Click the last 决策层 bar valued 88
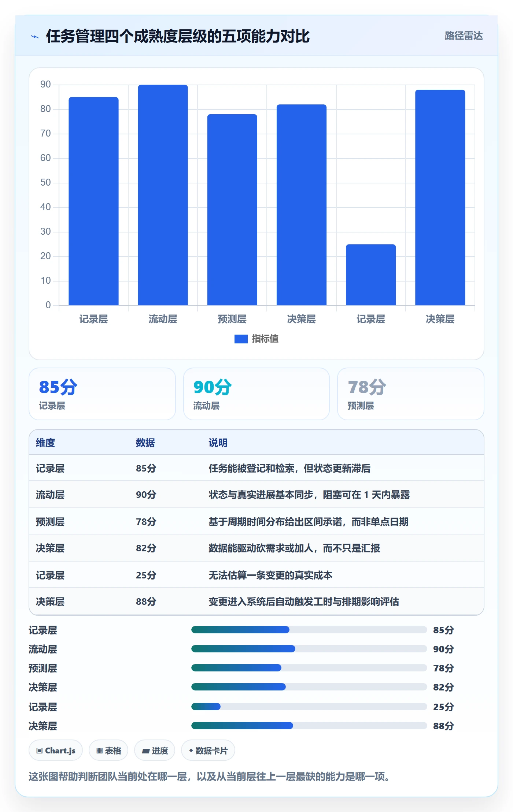 [440, 197]
